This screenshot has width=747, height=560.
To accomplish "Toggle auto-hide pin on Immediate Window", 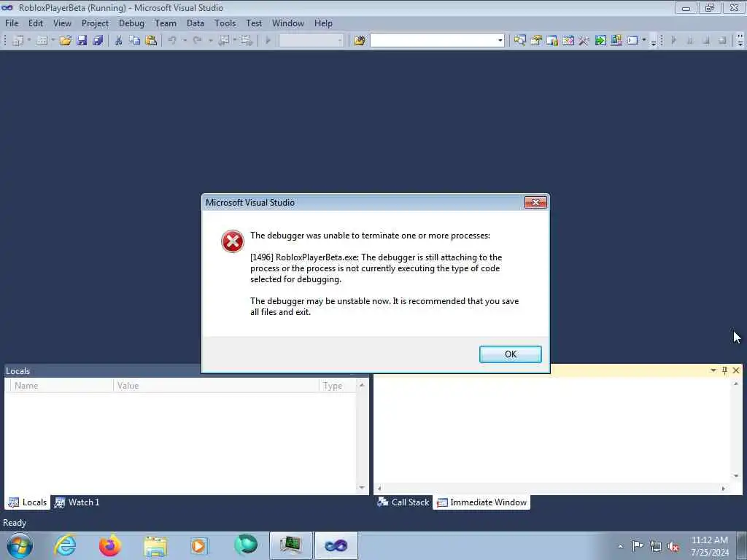I will point(724,370).
